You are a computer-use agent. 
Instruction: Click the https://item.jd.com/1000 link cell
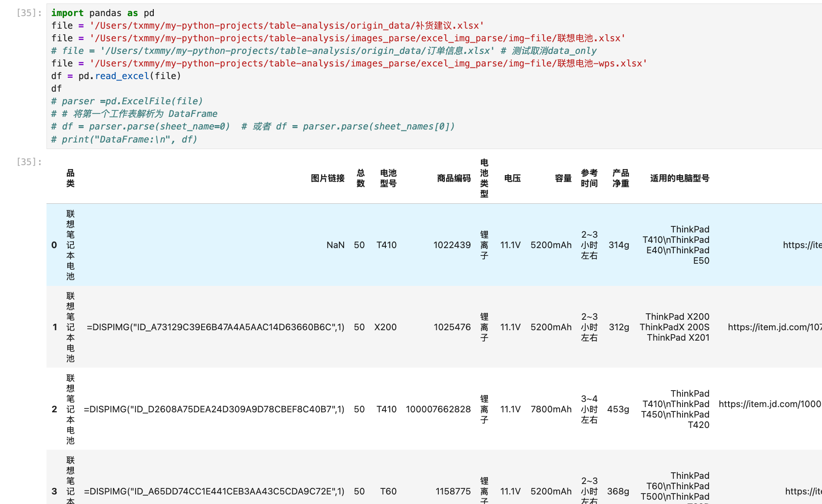[x=770, y=404]
